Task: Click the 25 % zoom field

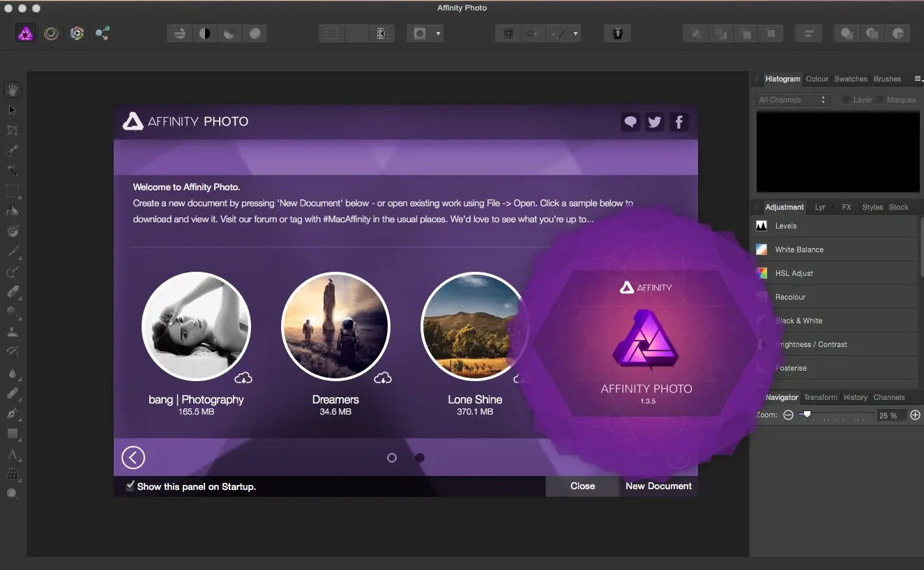Action: tap(891, 415)
